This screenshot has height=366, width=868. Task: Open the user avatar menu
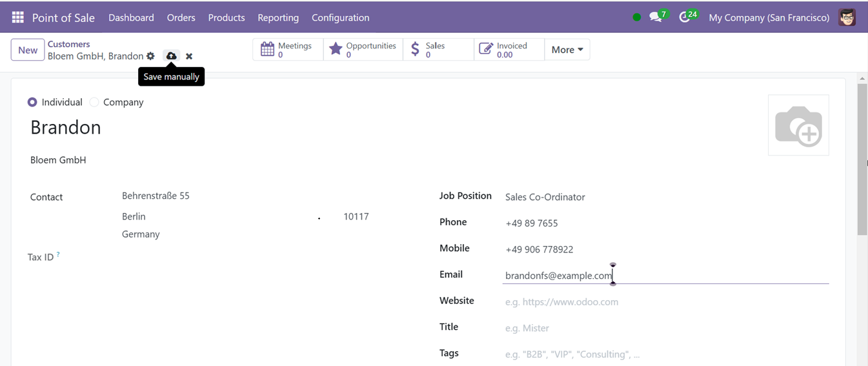(x=847, y=17)
